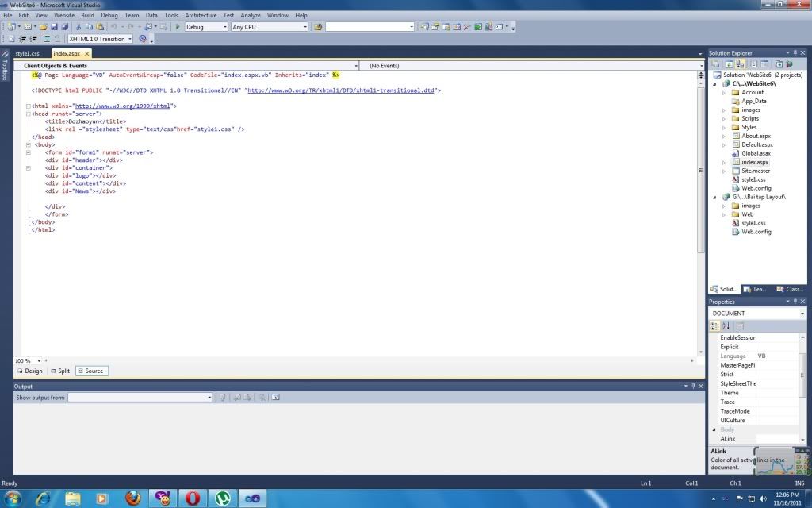The height and width of the screenshot is (508, 812).
Task: Select Global.asax in Solution Explorer
Action: tap(756, 153)
